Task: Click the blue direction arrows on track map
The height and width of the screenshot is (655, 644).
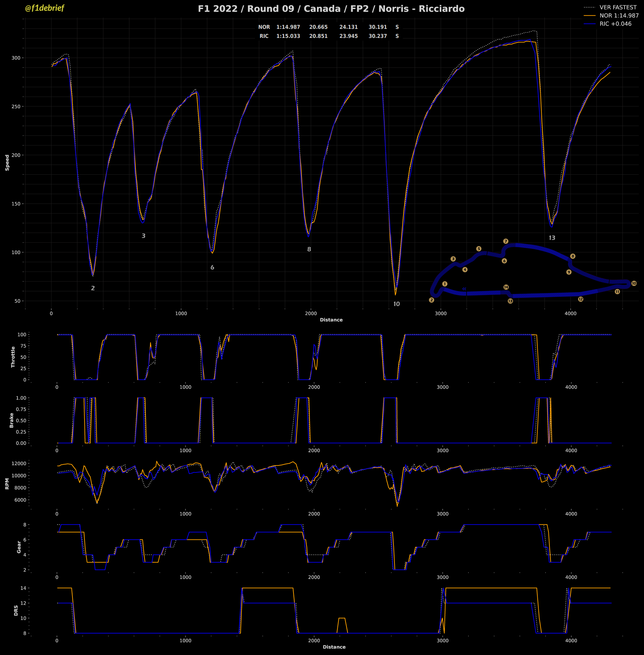Action: pos(465,289)
